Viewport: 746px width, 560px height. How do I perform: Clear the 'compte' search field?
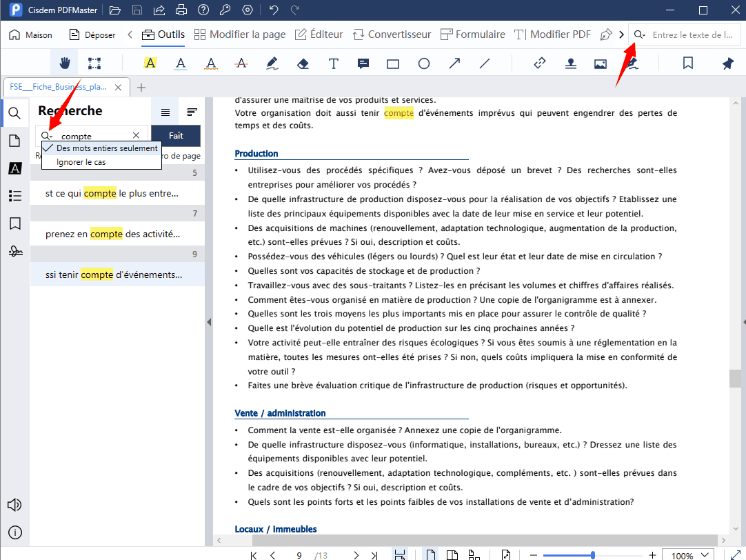tap(136, 135)
